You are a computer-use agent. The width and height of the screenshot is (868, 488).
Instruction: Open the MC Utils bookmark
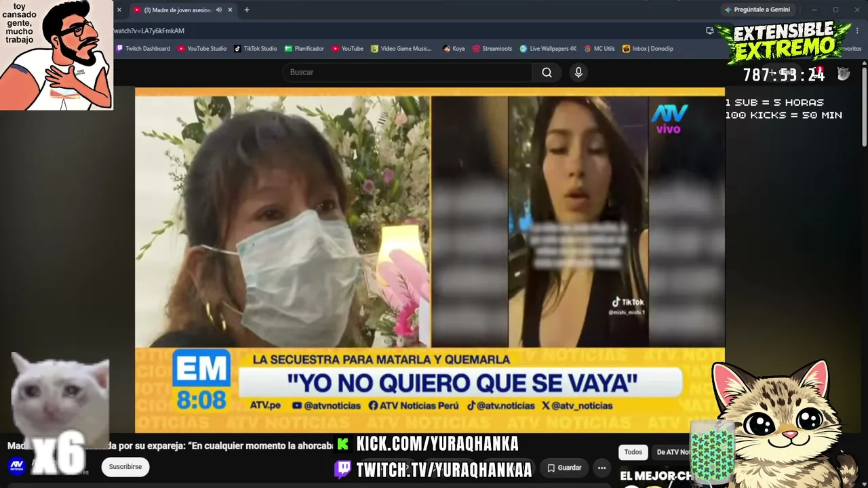point(599,49)
